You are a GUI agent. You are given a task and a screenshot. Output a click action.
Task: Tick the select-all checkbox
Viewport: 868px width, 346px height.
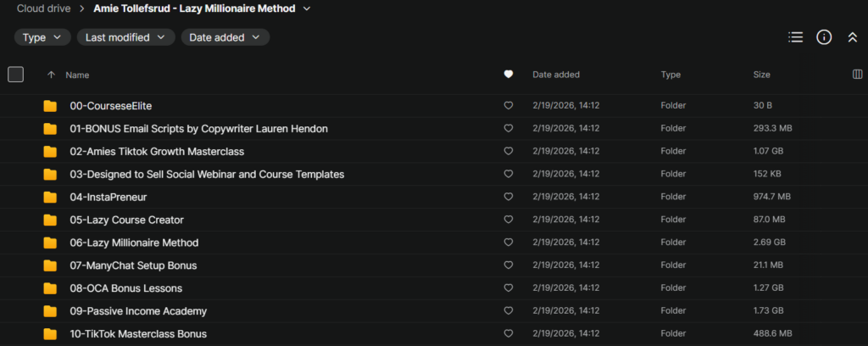coord(15,75)
